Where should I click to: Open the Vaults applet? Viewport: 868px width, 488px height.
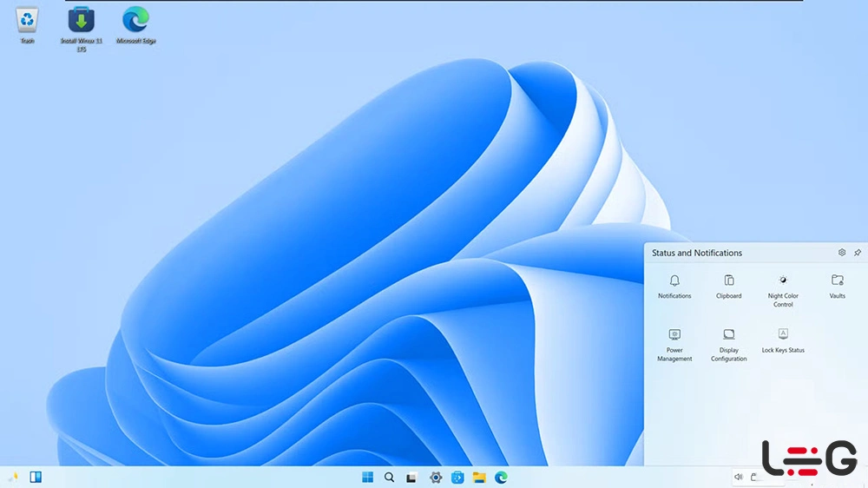(837, 281)
